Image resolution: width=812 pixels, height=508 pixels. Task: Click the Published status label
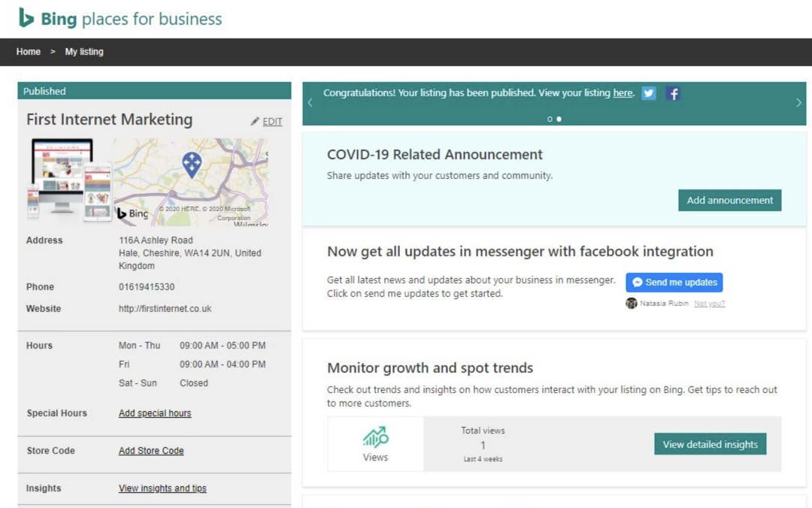(x=44, y=91)
